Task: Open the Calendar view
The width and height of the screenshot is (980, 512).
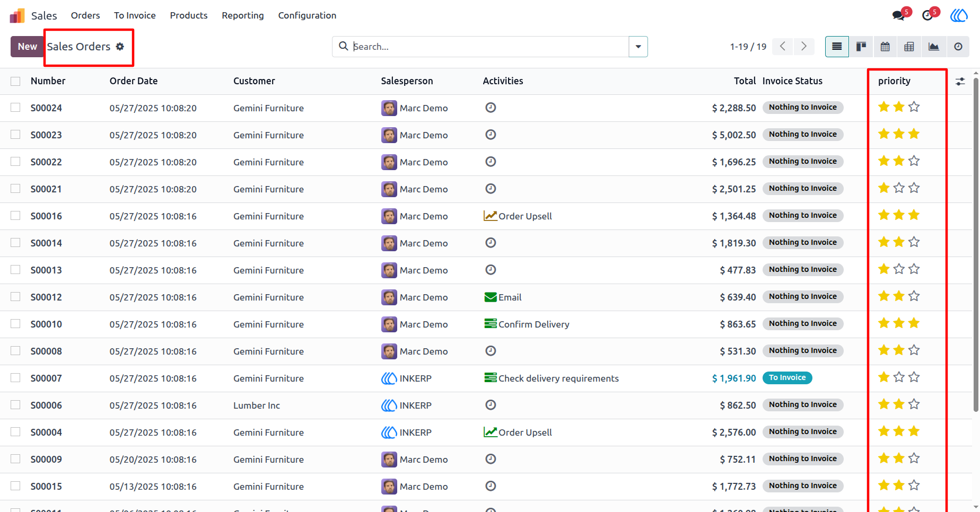Action: [885, 47]
